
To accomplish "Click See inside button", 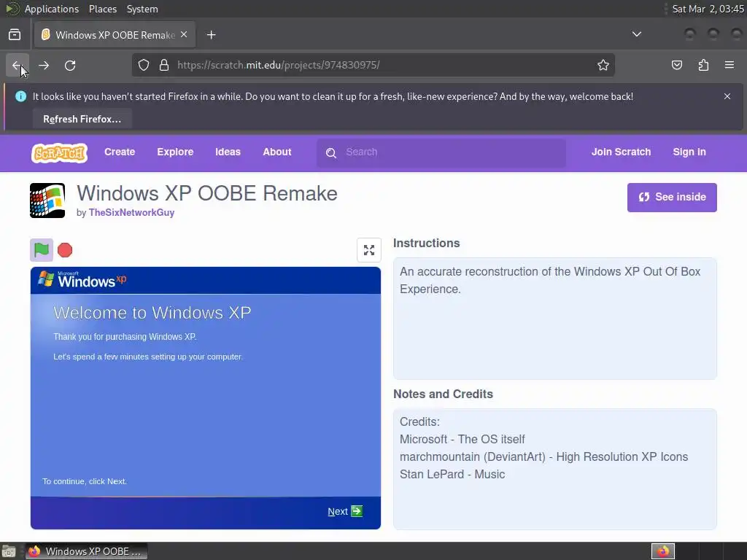I will pyautogui.click(x=672, y=197).
